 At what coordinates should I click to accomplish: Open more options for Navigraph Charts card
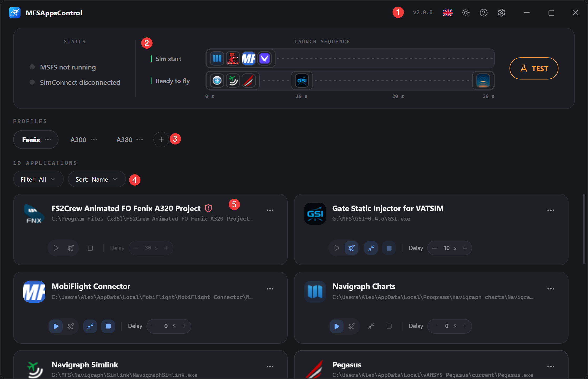coord(551,289)
